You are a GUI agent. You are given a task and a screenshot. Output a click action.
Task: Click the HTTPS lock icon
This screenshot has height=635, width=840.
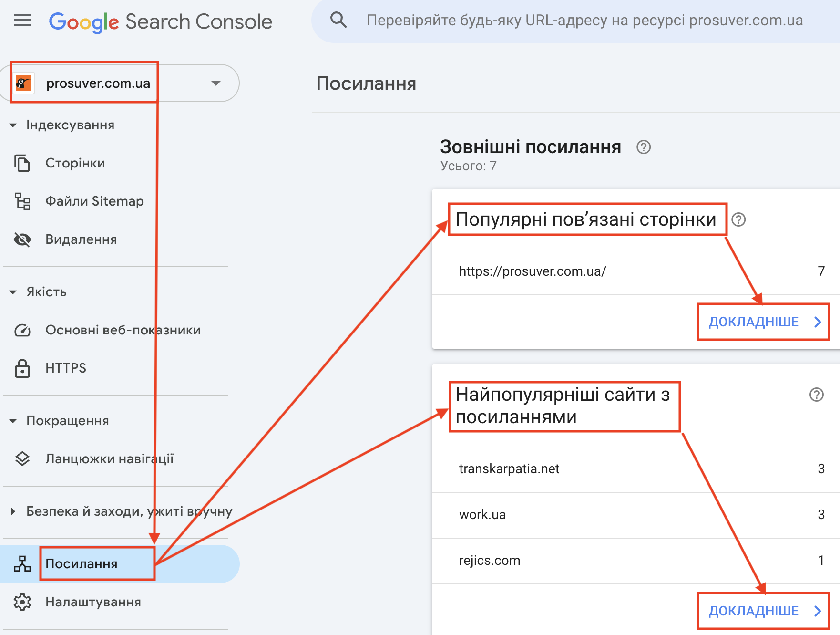[x=22, y=368]
